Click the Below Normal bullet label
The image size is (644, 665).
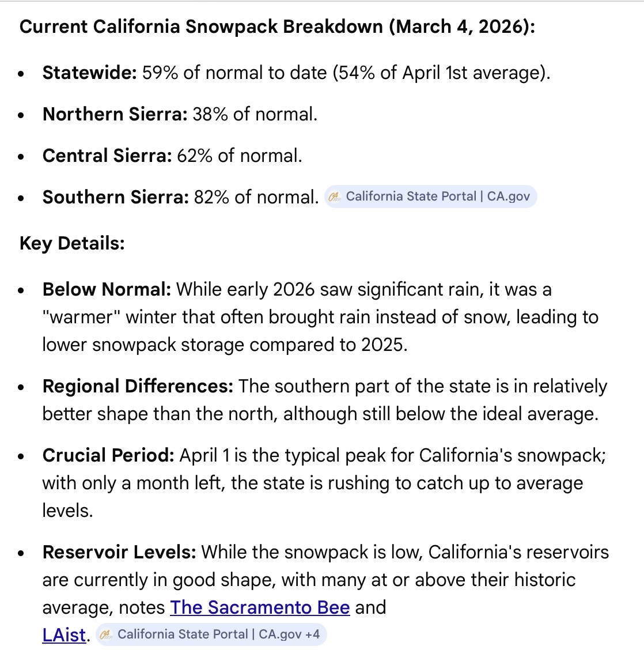[x=107, y=289]
